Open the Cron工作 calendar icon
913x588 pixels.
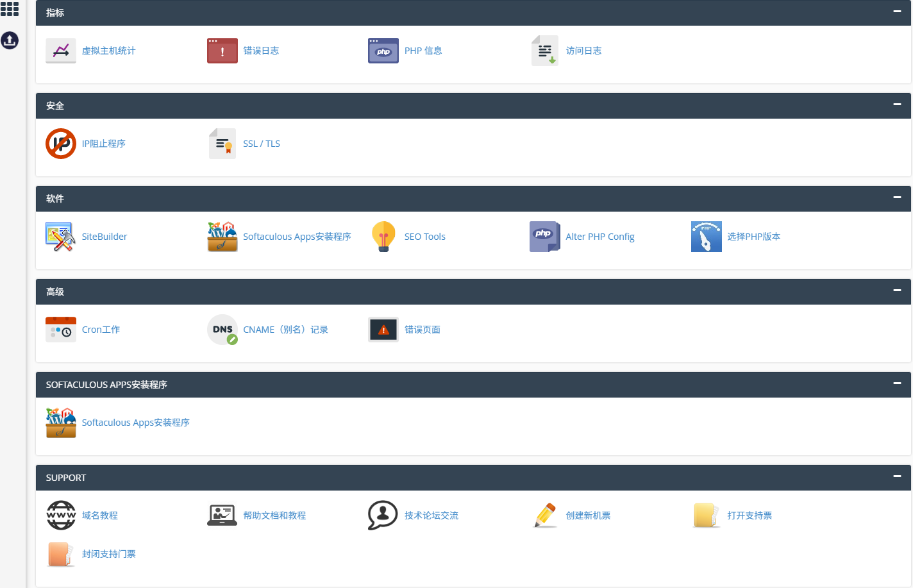tap(61, 330)
